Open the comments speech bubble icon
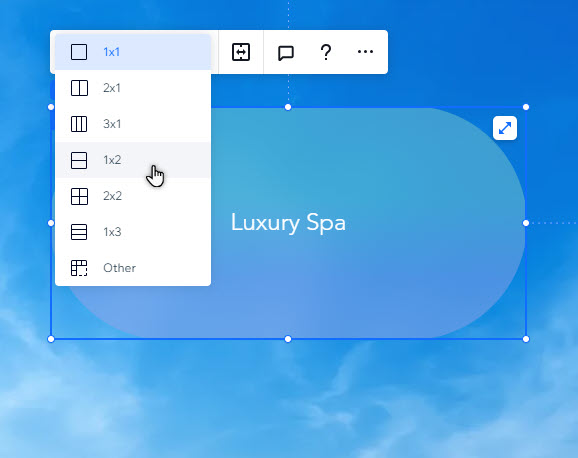 286,53
